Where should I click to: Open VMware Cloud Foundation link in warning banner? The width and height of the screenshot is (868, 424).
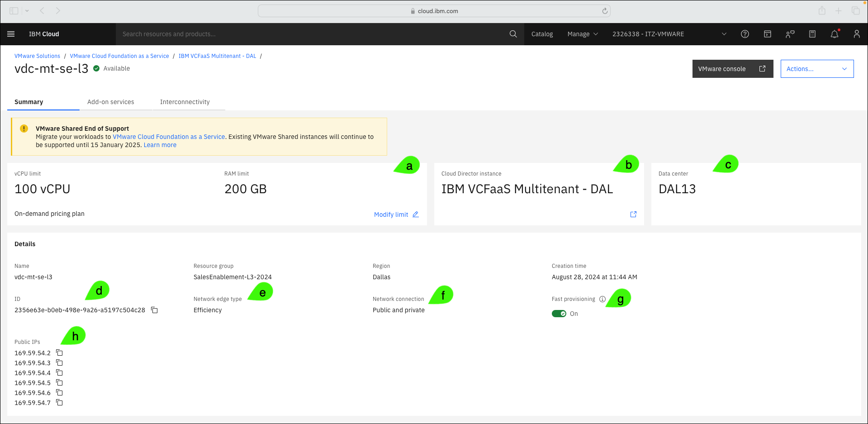tap(169, 137)
